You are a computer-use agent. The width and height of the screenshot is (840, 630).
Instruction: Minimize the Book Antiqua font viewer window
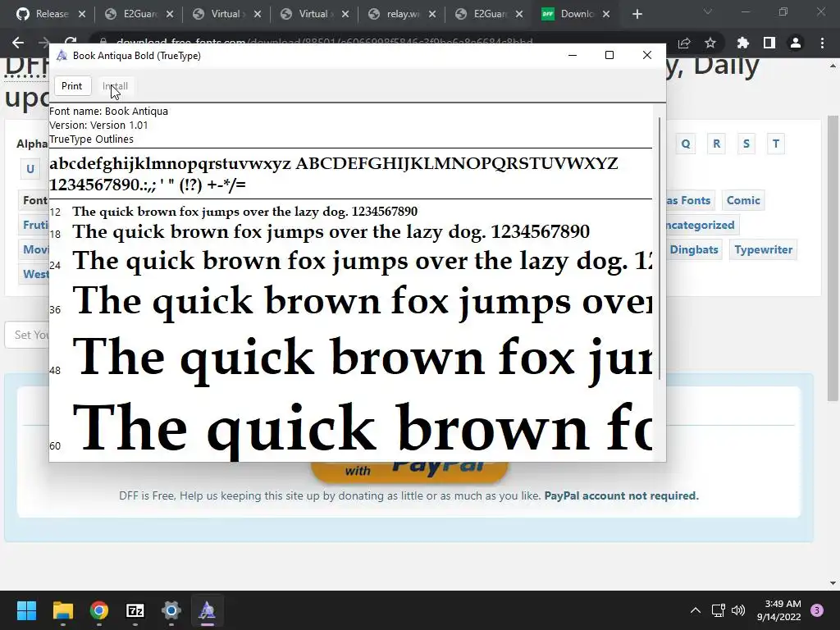572,55
